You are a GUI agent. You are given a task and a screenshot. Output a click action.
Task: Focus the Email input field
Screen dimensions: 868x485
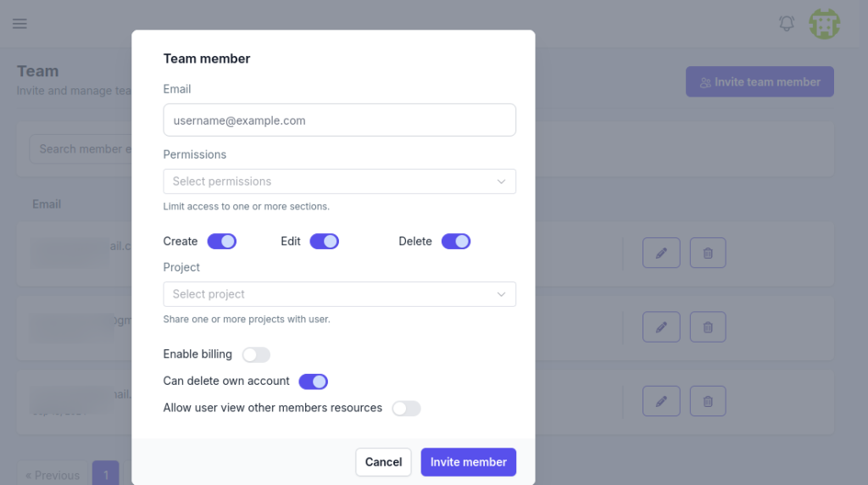339,120
